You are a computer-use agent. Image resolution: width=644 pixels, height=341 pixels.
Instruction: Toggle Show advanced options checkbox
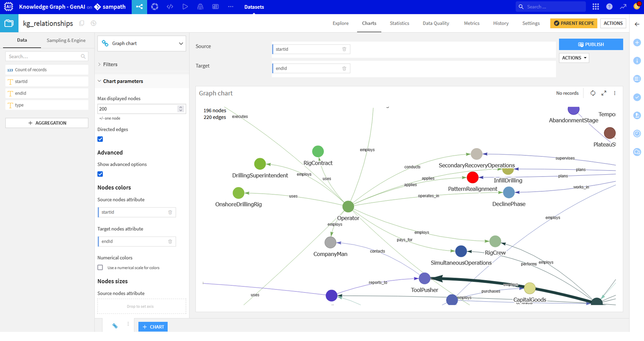click(x=100, y=174)
